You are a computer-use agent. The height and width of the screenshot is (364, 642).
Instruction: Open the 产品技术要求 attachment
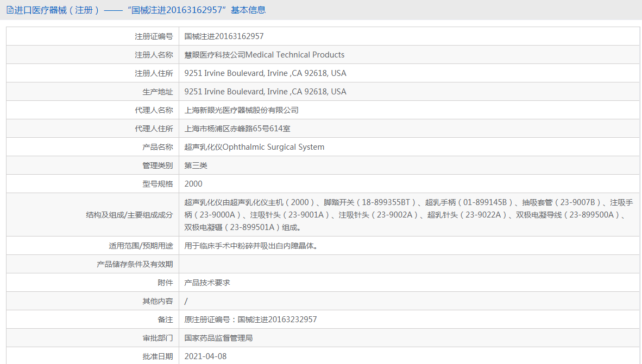[x=207, y=283]
